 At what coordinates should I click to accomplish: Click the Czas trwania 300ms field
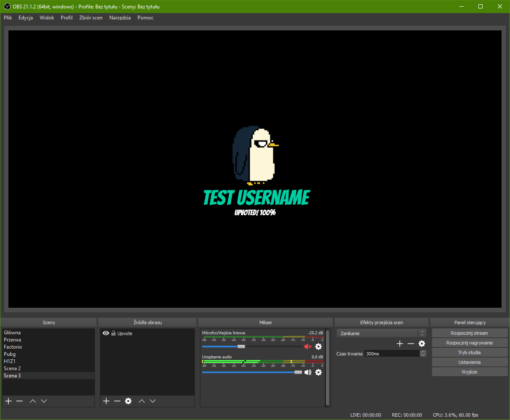(x=392, y=354)
